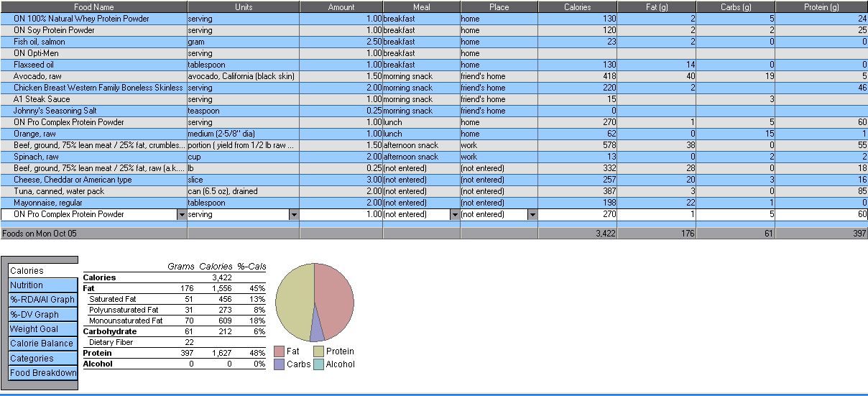
Task: Click the Calories field in the editing row
Action: pos(578,214)
